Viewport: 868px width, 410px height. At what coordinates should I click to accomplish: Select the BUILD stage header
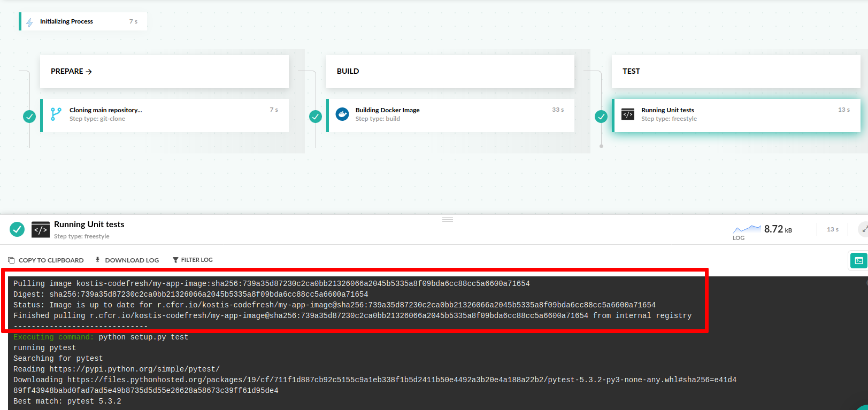pos(450,71)
